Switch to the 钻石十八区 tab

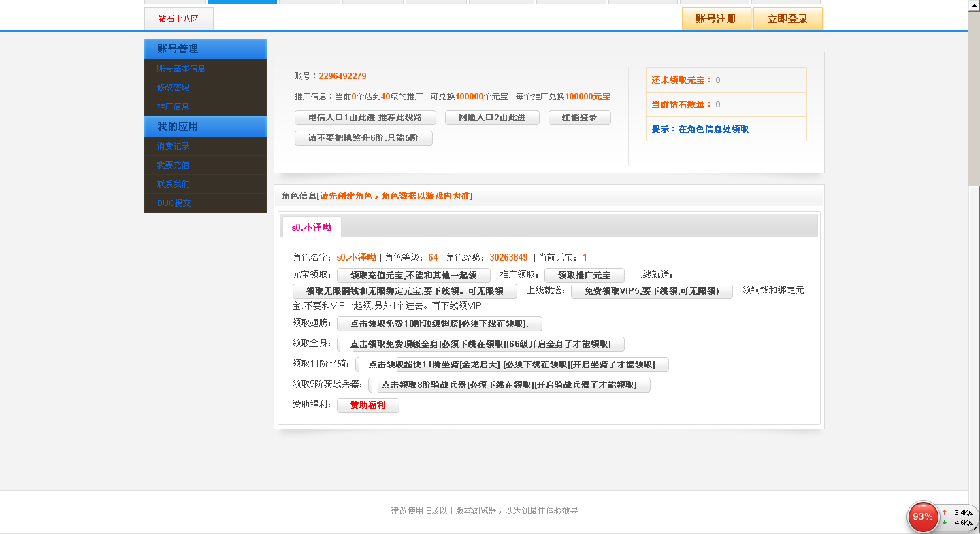179,19
